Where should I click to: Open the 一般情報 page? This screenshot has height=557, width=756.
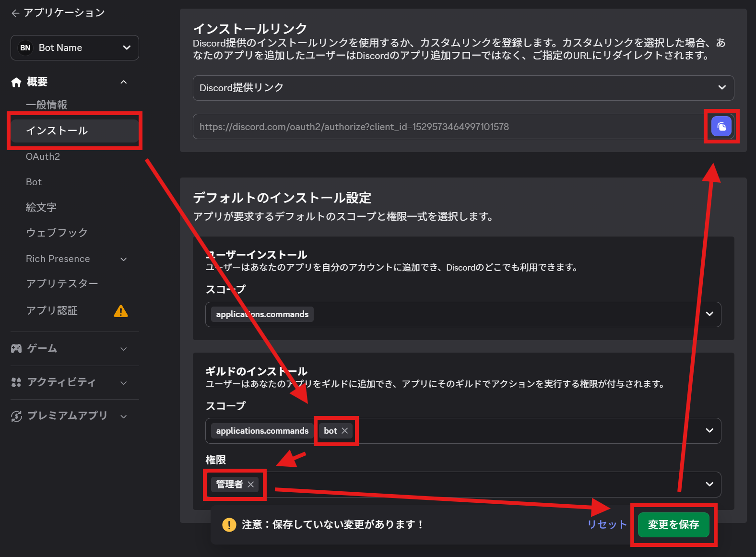[x=47, y=105]
